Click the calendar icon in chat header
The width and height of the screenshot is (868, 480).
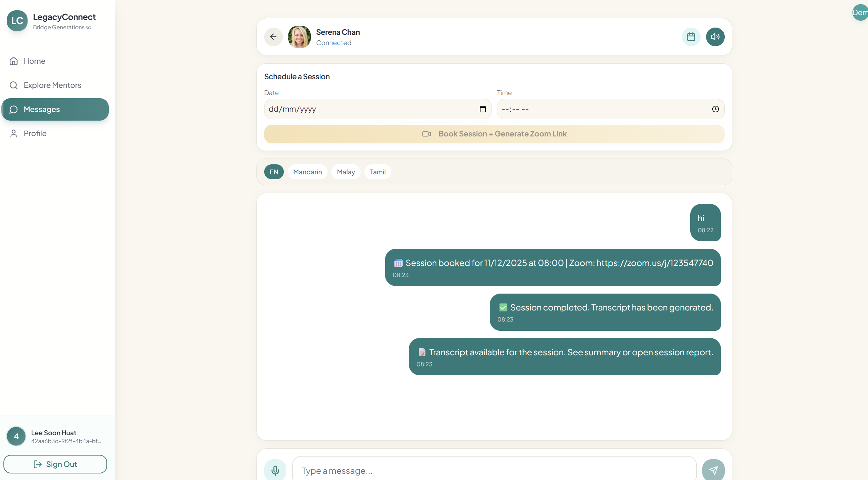691,37
